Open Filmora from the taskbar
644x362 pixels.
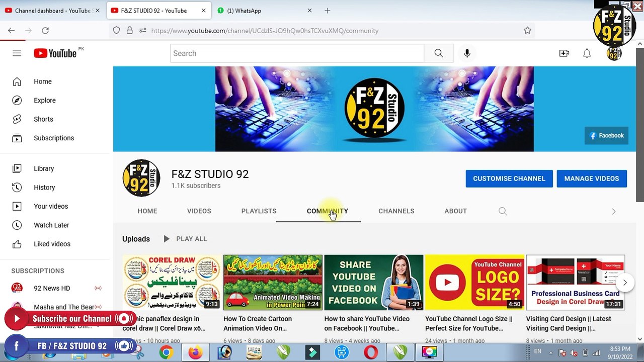point(312,352)
